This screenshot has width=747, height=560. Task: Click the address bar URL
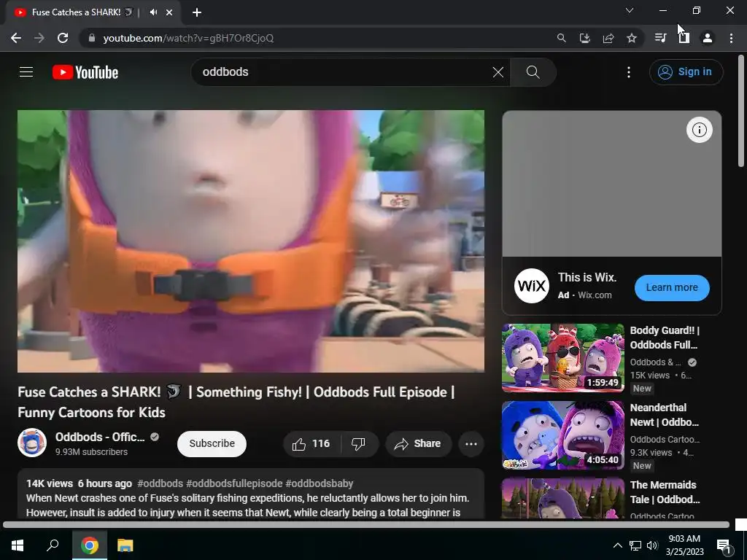tap(188, 38)
